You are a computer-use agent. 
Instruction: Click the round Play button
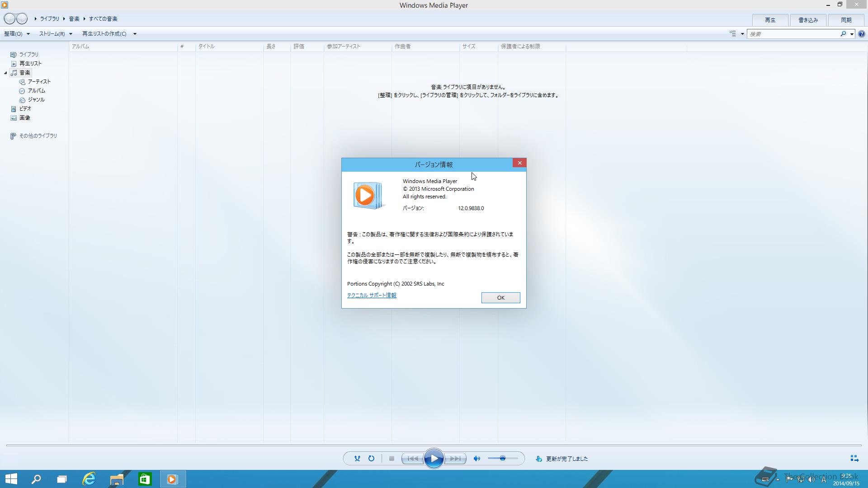434,459
